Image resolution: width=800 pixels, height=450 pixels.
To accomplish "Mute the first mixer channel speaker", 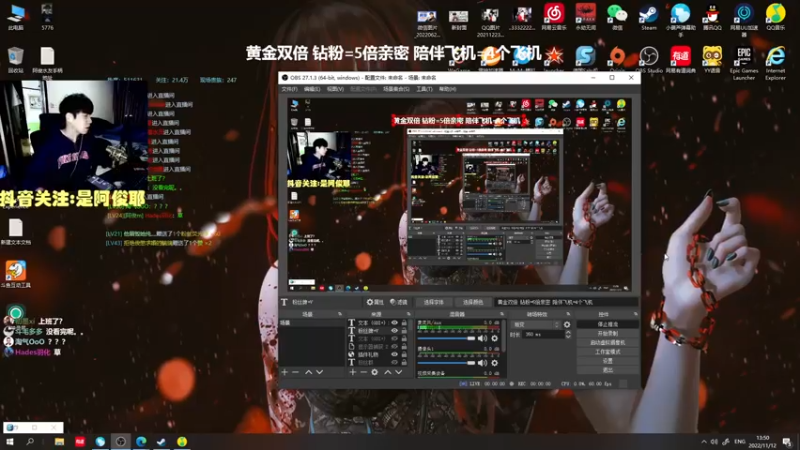I will pos(482,338).
